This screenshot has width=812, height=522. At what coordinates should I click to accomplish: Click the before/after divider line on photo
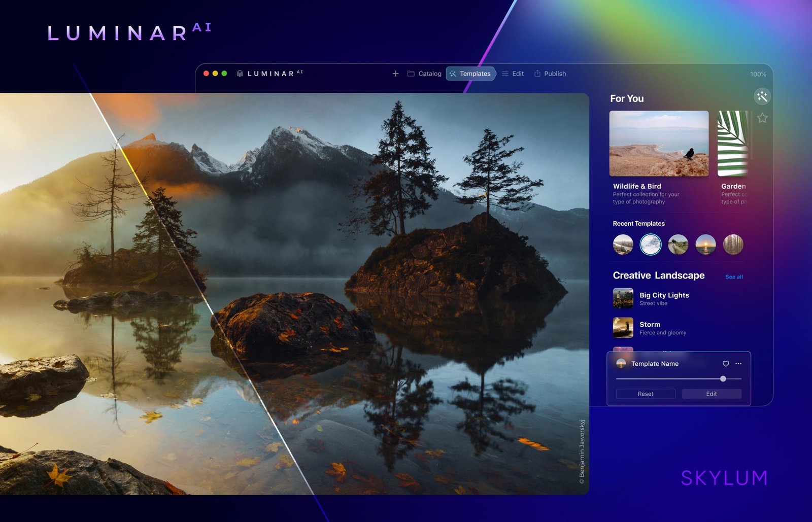(x=201, y=294)
